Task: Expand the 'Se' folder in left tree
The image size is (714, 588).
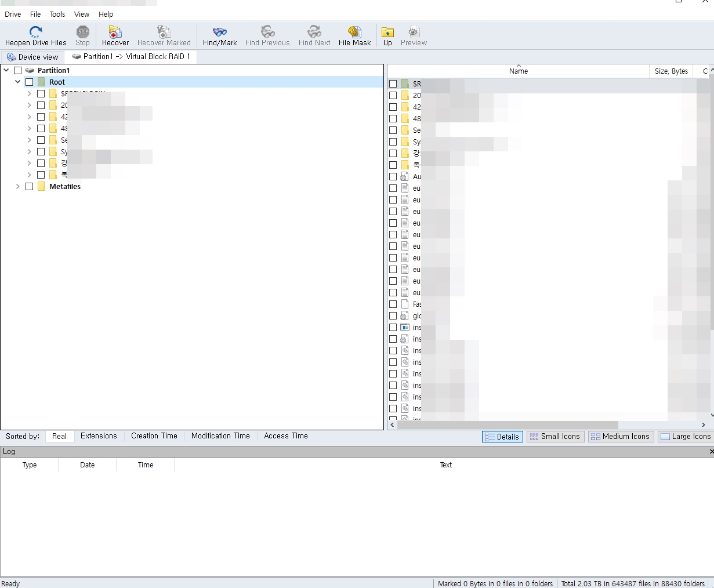Action: (x=29, y=140)
